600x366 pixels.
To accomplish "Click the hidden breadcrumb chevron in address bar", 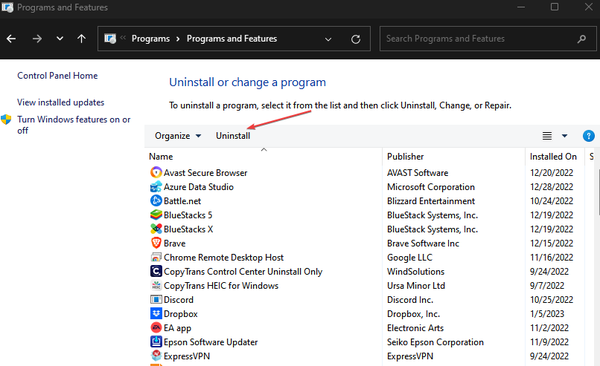I will [x=123, y=38].
